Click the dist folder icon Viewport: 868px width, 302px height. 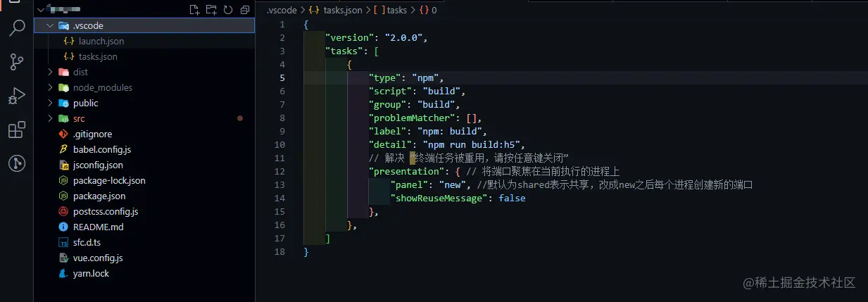(x=63, y=72)
